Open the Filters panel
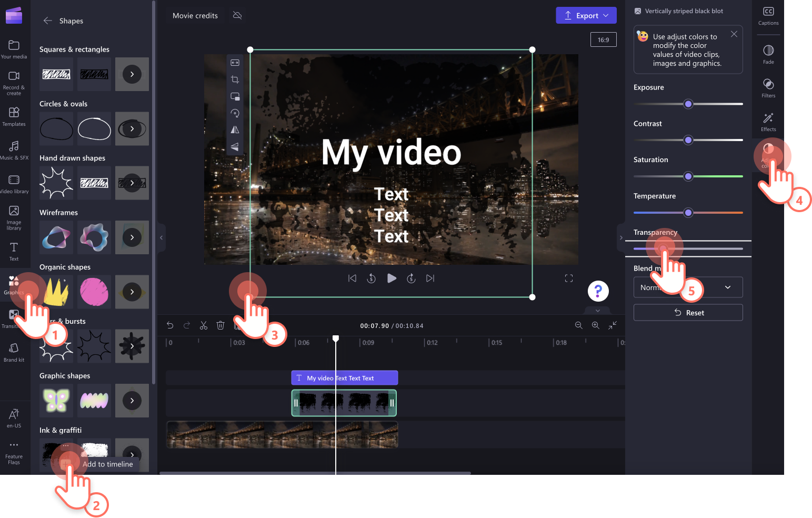Viewport: 812px width, 518px height. [x=768, y=88]
